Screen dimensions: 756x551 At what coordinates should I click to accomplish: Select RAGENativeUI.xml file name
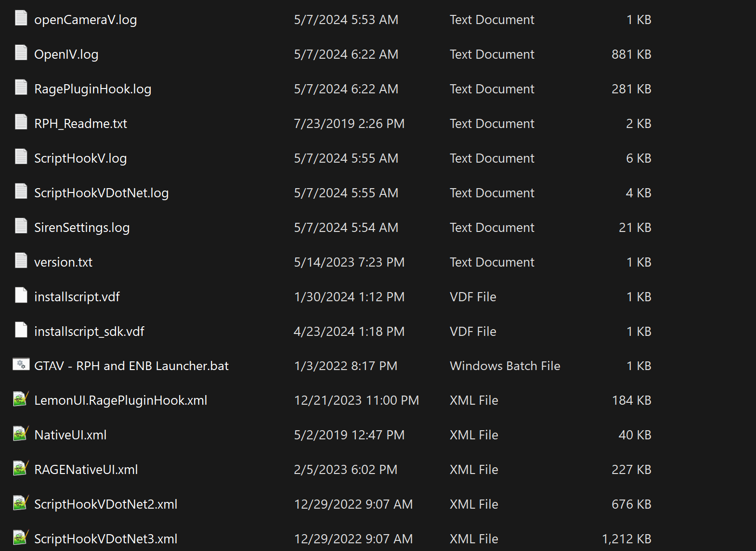pos(86,470)
